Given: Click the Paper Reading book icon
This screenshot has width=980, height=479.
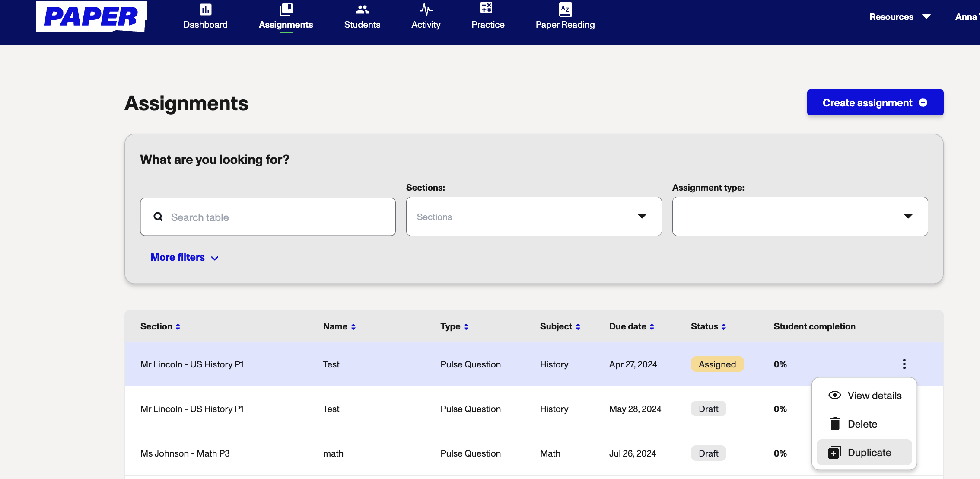Looking at the screenshot, I should point(565,9).
